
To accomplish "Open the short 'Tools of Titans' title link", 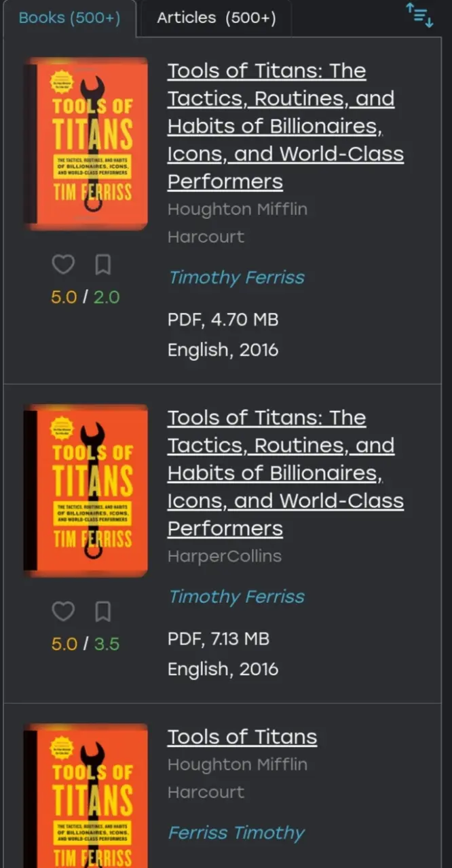I will (x=242, y=736).
